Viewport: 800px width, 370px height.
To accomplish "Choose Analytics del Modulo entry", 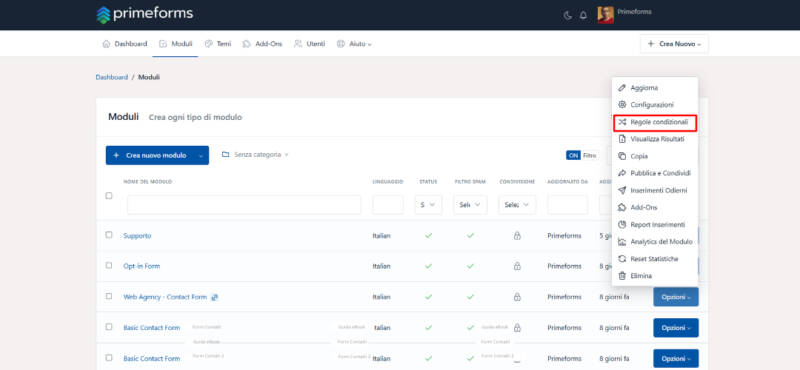I will tap(655, 242).
